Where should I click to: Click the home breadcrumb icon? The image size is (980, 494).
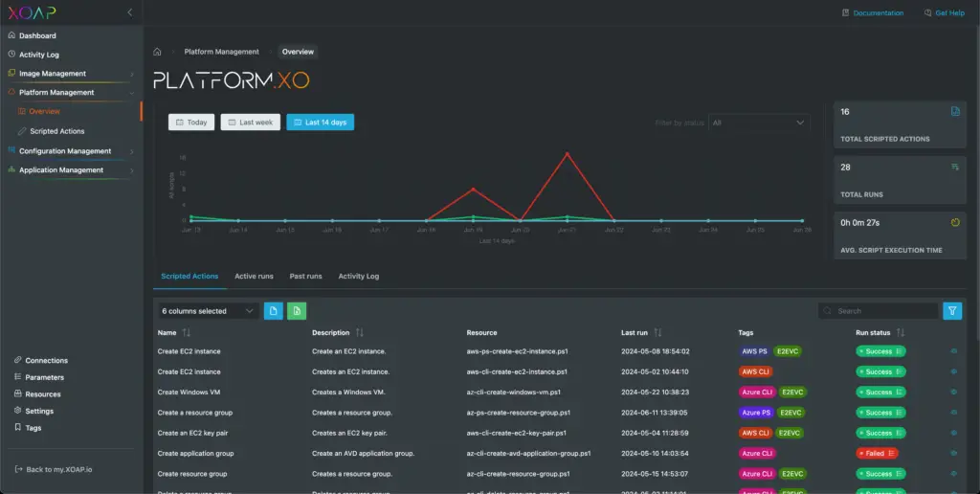(158, 52)
